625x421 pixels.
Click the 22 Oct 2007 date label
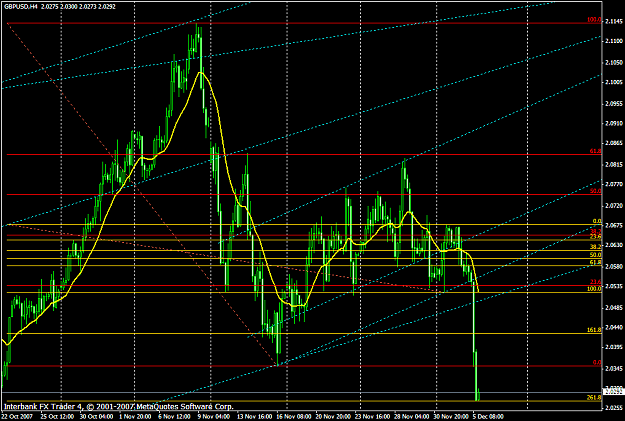click(17, 416)
